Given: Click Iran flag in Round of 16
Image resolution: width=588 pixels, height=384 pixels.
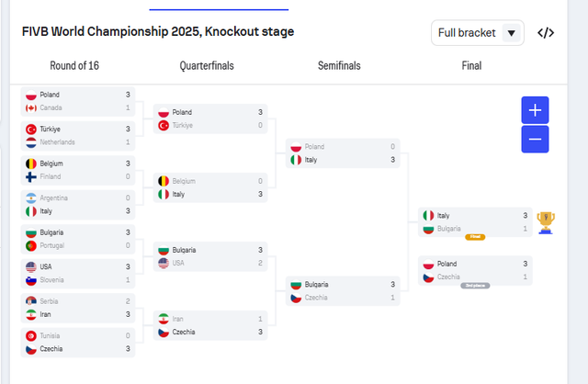Looking at the screenshot, I should (x=31, y=314).
